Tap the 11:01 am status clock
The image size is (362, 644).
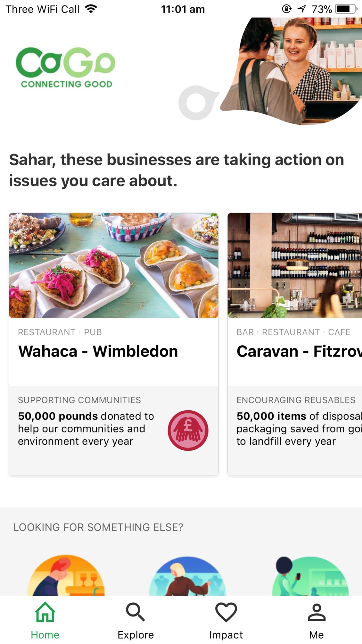[183, 9]
